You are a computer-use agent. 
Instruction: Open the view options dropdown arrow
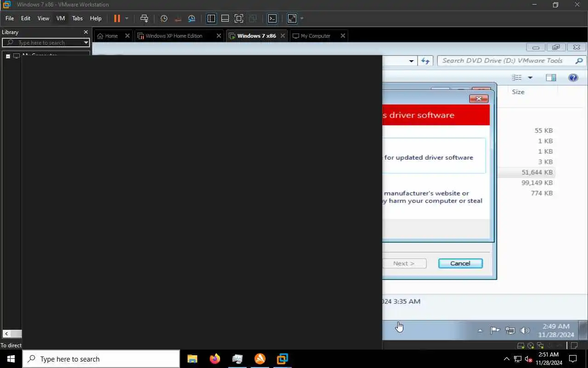[530, 78]
